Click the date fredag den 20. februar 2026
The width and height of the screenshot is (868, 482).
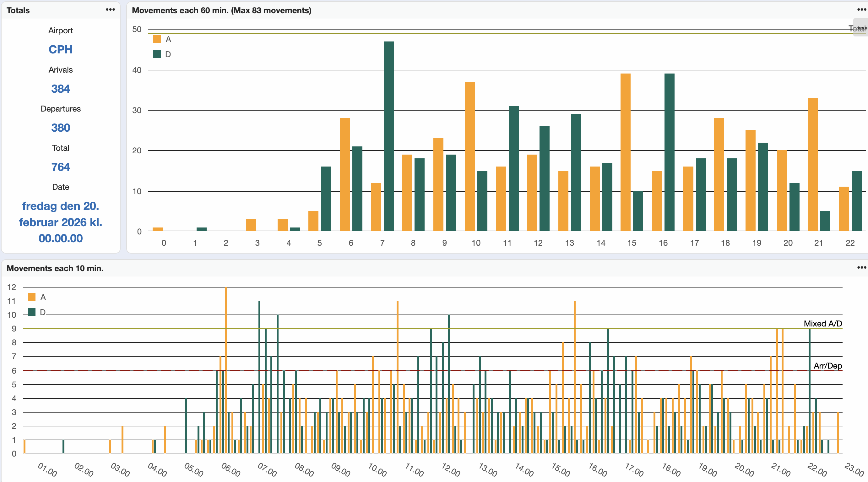[61, 222]
